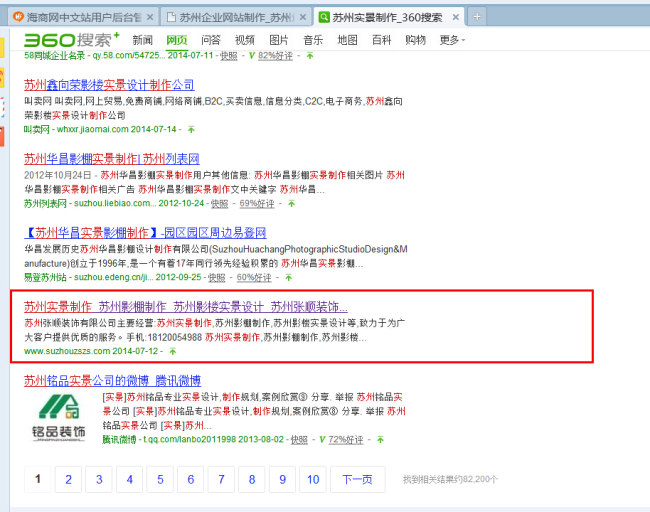650x512 pixels.
Task: Open result 苏州华昌影棚实景制作 苏州列表网
Action: [x=112, y=159]
